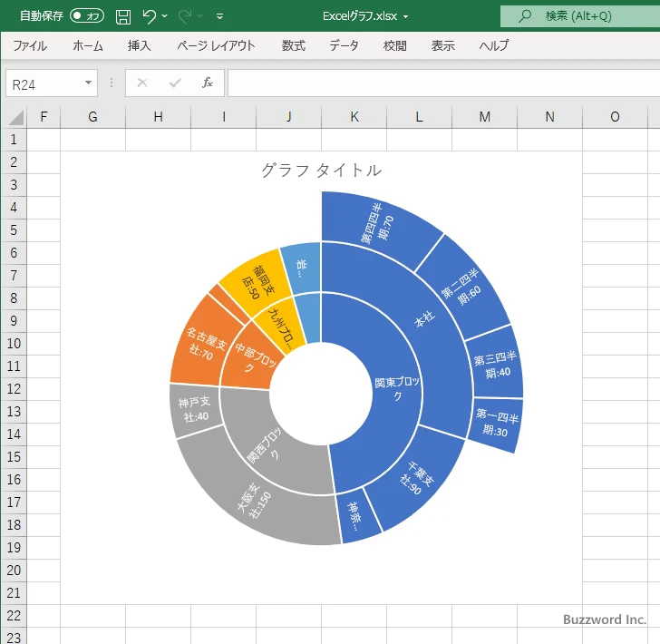The width and height of the screenshot is (660, 644).
Task: Select column N header
Action: click(x=549, y=117)
